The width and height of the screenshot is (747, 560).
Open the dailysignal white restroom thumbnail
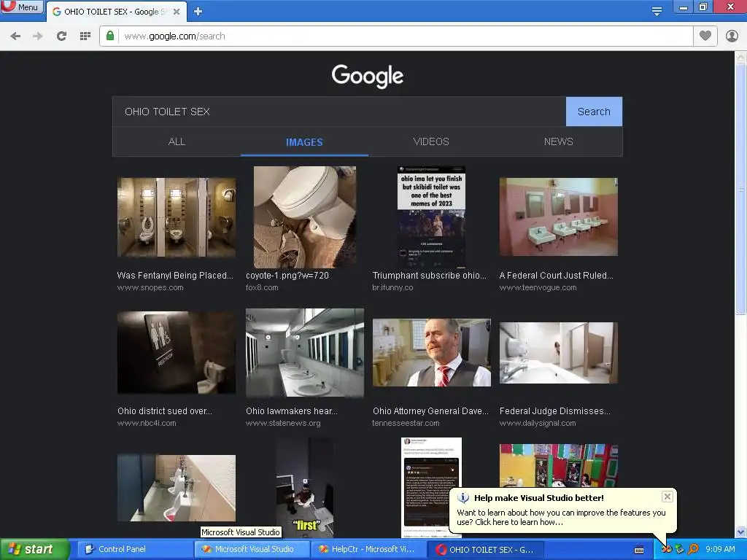tap(558, 353)
